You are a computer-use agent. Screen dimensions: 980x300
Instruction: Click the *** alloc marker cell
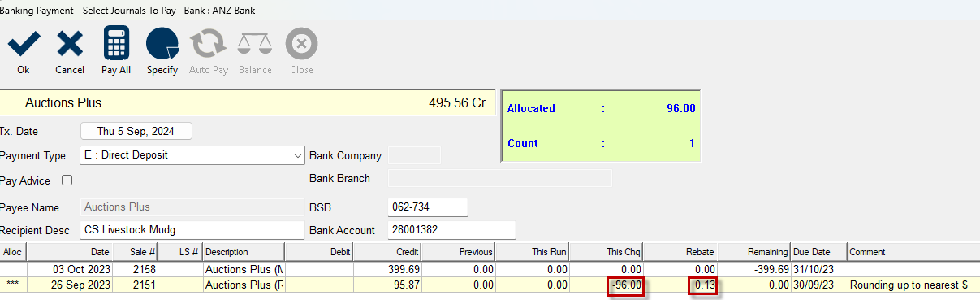13,285
